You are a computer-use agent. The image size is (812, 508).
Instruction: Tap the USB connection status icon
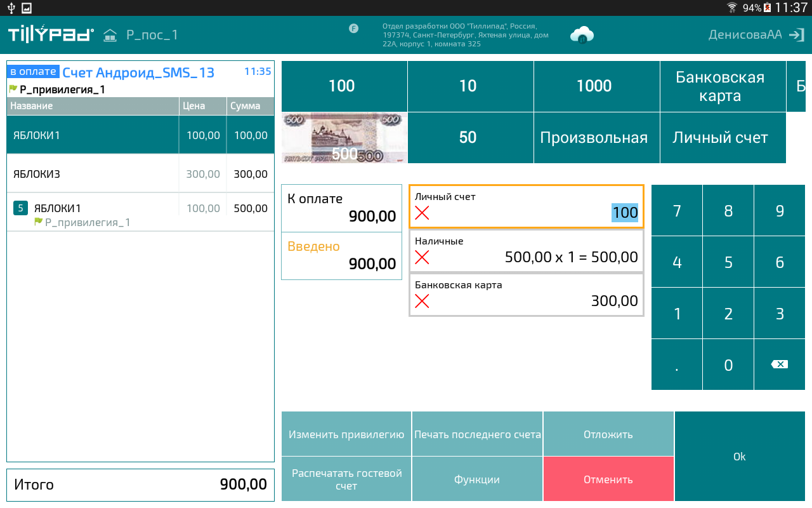pyautogui.click(x=11, y=8)
